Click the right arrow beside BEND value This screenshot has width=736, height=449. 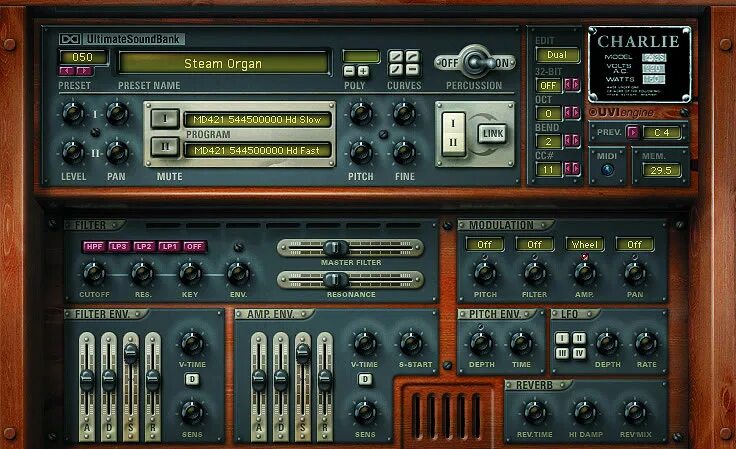point(575,141)
